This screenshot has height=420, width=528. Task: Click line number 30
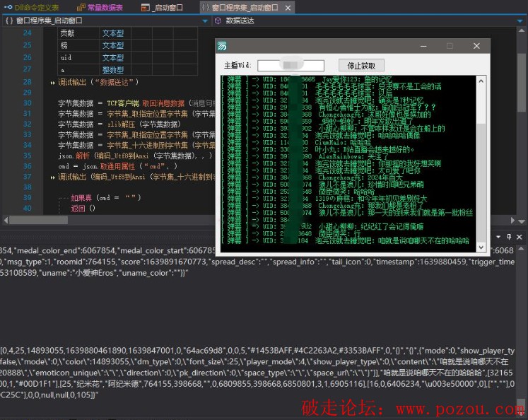point(28,103)
